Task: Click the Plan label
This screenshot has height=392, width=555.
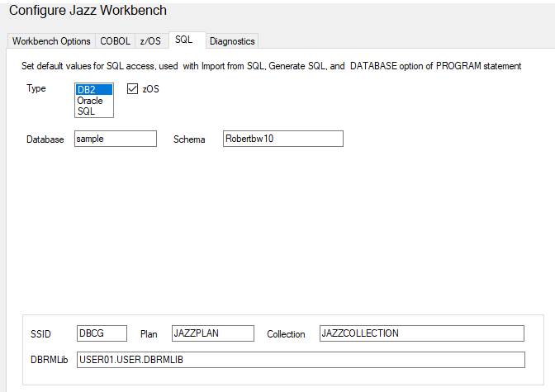Action: (149, 334)
